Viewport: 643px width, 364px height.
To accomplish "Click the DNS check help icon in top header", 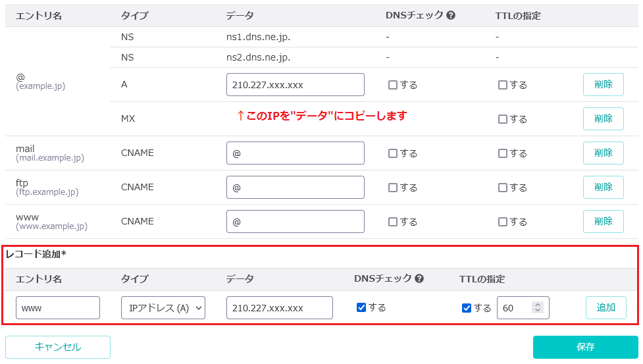I will (451, 16).
